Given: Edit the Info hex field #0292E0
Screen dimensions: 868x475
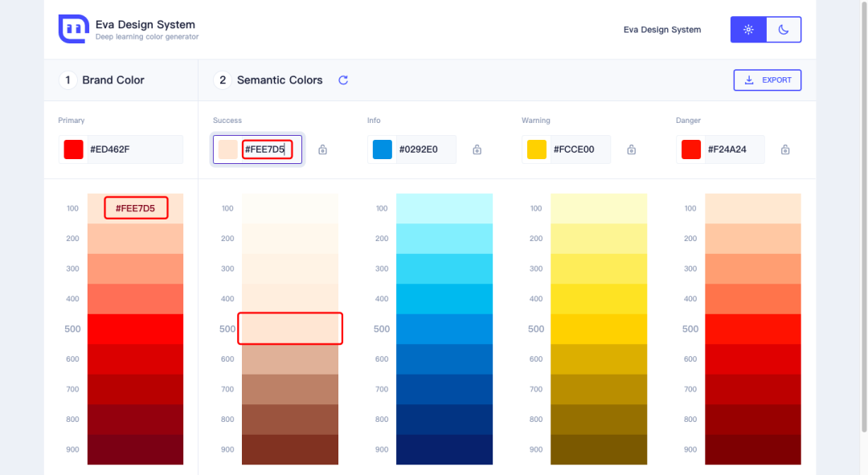Looking at the screenshot, I should click(x=424, y=149).
